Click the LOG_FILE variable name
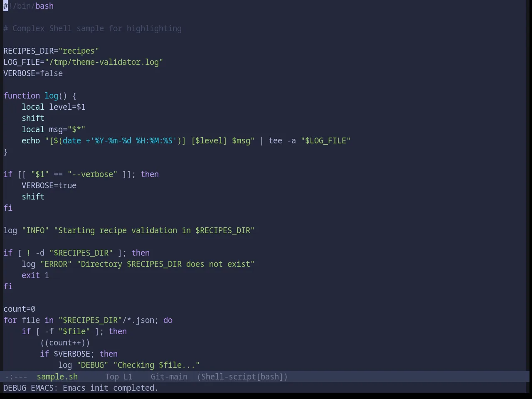This screenshot has height=399, width=532. 22,62
